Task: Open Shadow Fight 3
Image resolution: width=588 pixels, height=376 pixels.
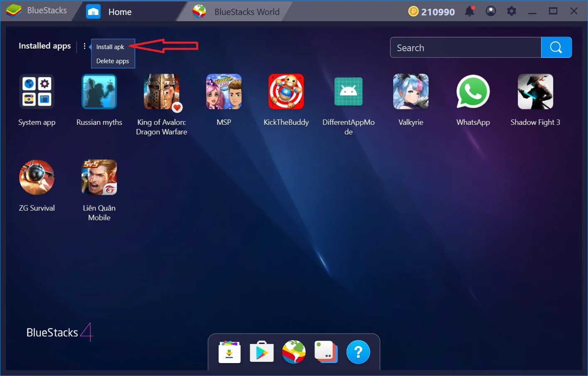Action: pos(535,92)
